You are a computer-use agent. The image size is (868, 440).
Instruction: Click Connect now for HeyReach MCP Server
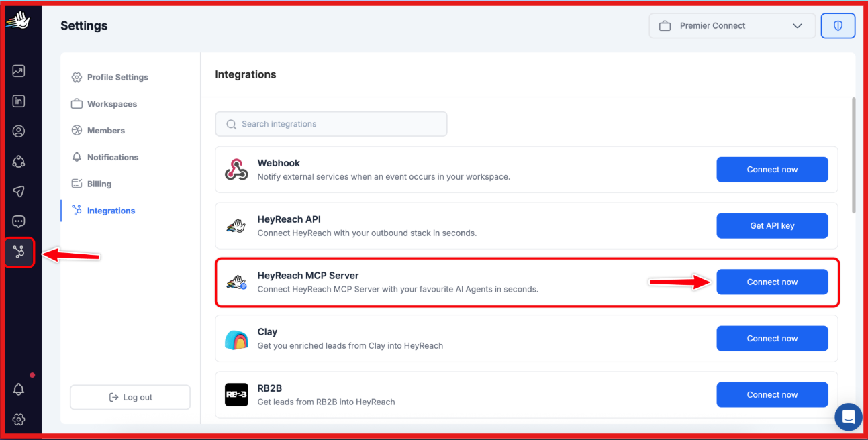pos(772,282)
